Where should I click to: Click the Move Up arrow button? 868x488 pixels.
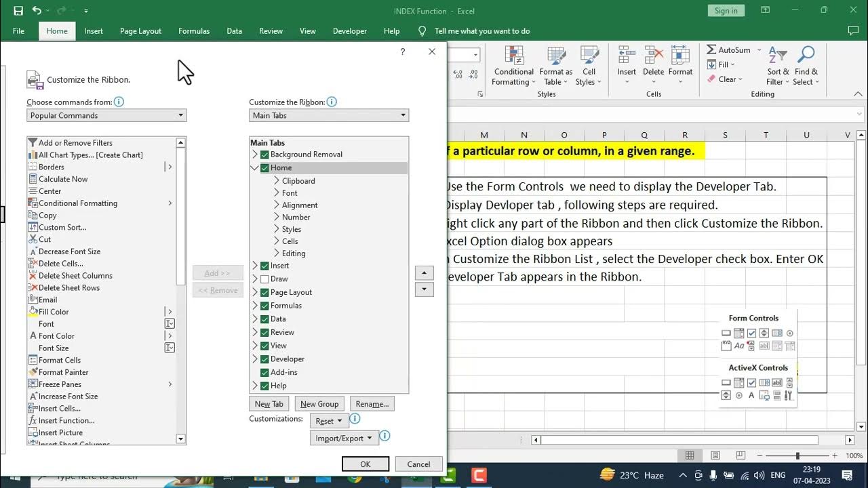pos(425,273)
